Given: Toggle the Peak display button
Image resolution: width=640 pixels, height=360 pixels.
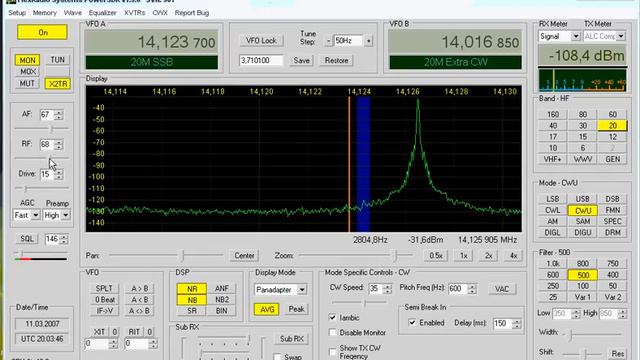Looking at the screenshot, I should [x=296, y=309].
